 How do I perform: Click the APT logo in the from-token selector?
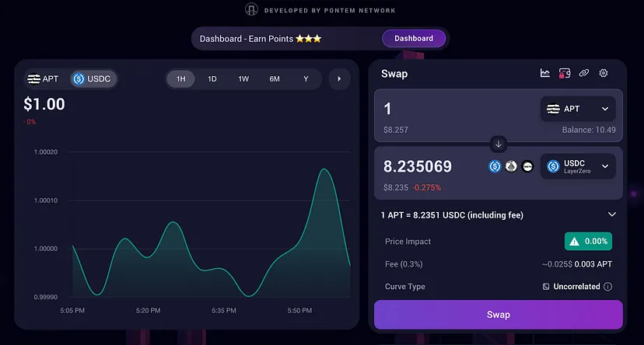(x=553, y=109)
